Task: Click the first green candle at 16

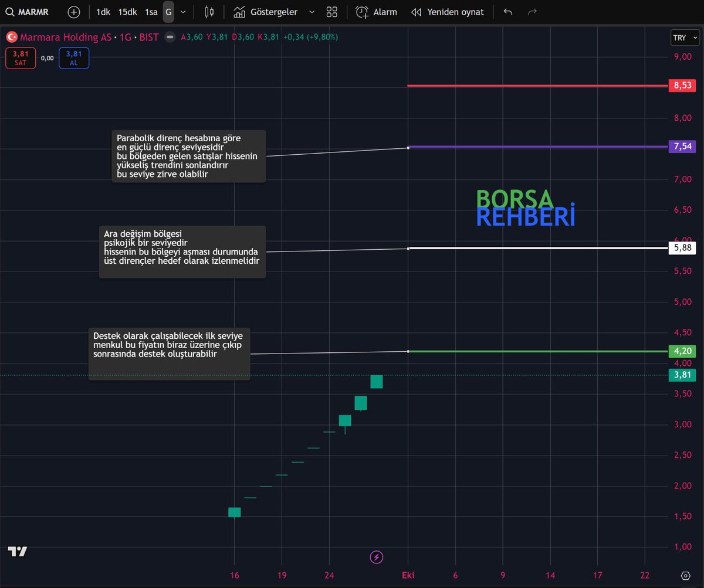Action: coord(234,512)
